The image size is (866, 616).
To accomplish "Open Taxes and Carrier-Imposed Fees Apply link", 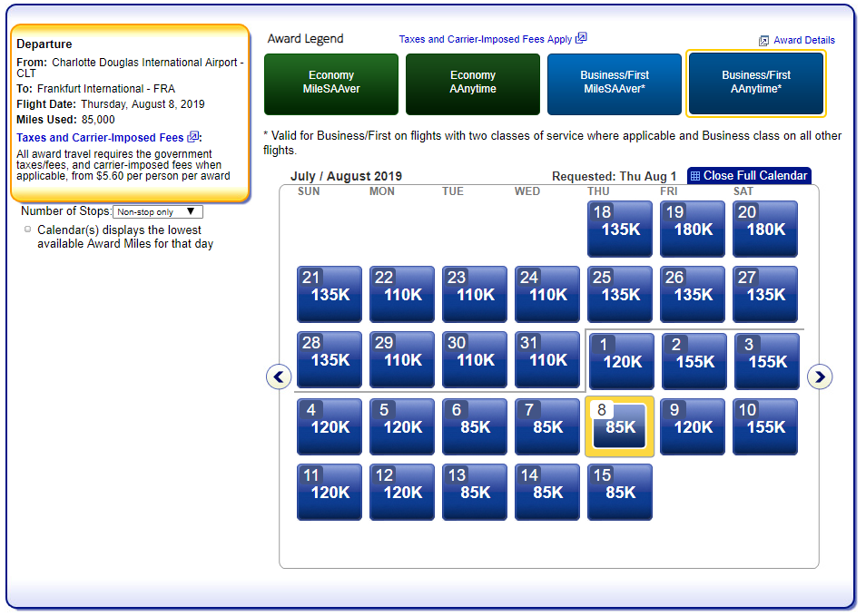I will click(x=486, y=39).
